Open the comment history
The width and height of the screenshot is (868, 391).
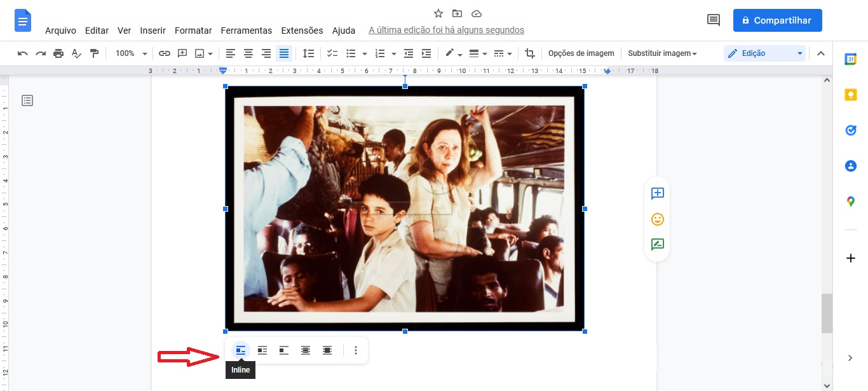(x=714, y=20)
